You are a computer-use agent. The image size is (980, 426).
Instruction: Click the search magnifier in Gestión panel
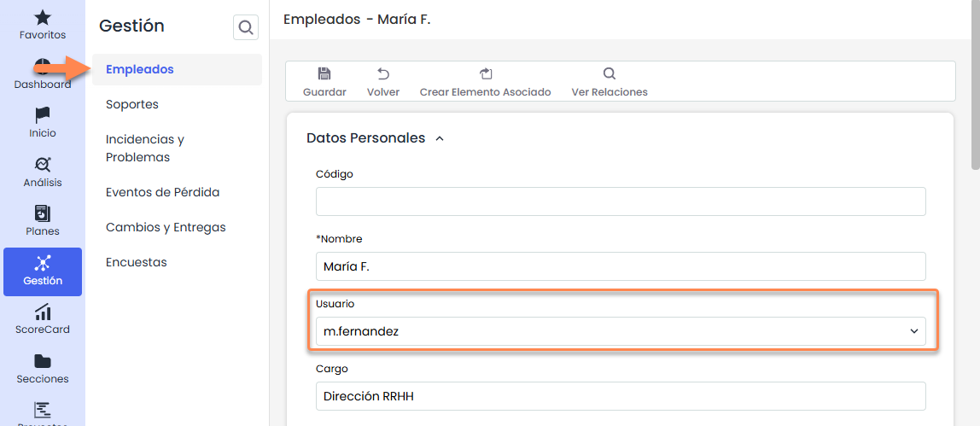246,28
